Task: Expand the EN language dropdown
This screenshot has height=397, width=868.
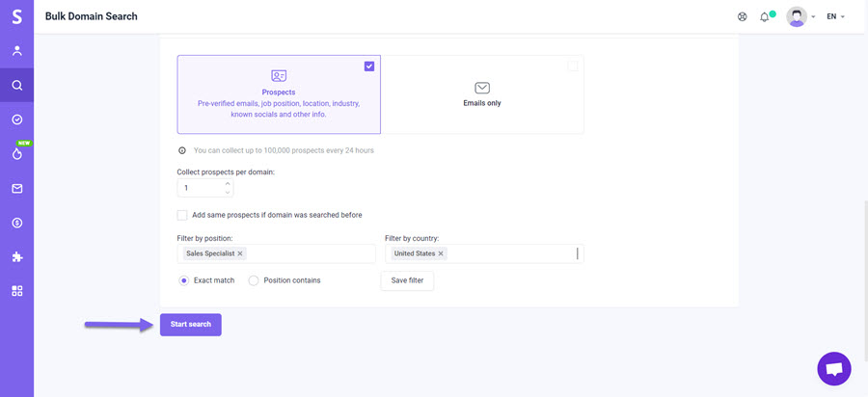Action: click(x=835, y=16)
